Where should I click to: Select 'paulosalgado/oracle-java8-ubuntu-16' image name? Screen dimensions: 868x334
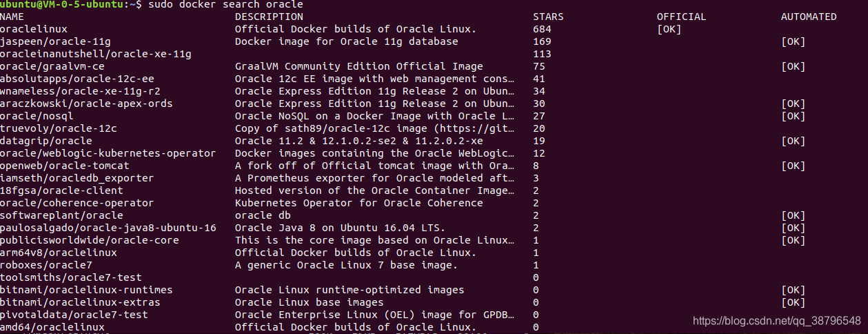coord(108,228)
